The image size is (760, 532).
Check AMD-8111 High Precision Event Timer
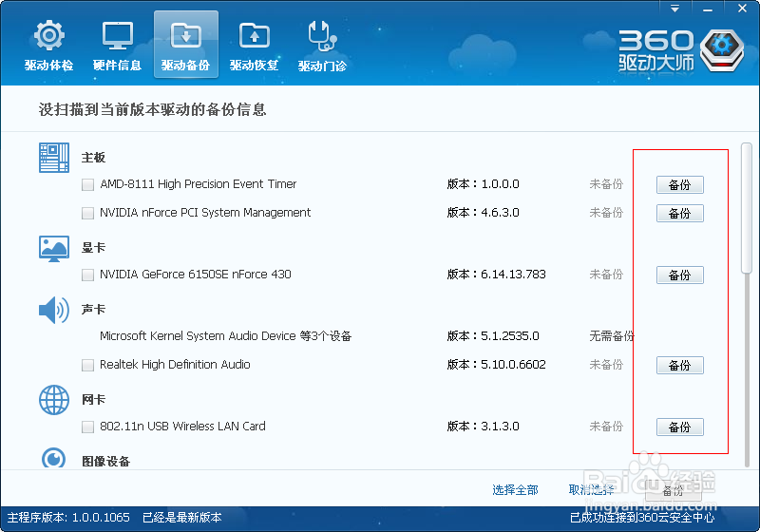point(87,184)
